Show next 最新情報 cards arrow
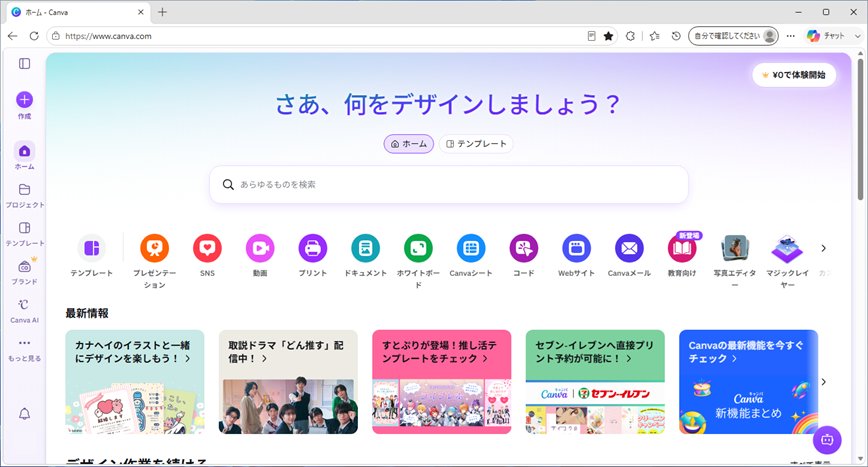This screenshot has width=868, height=467. point(824,382)
